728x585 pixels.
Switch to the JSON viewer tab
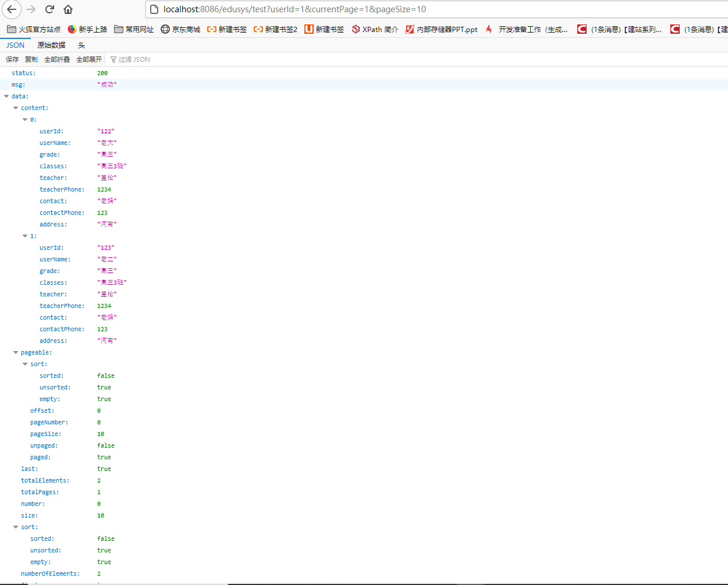coord(16,45)
